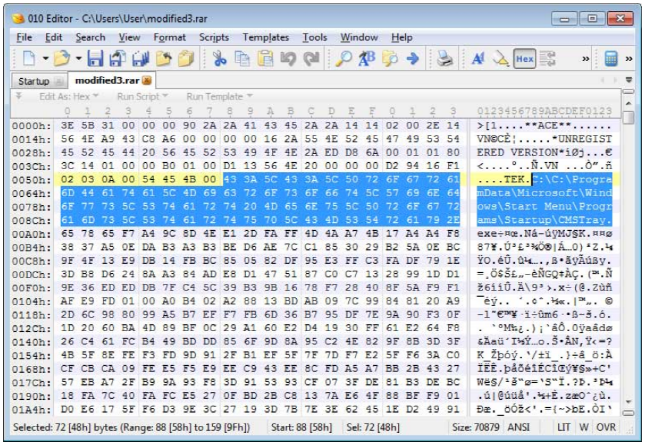Click the Start: 88 [58h] status field
Screen dimensions: 645x443
click(301, 427)
